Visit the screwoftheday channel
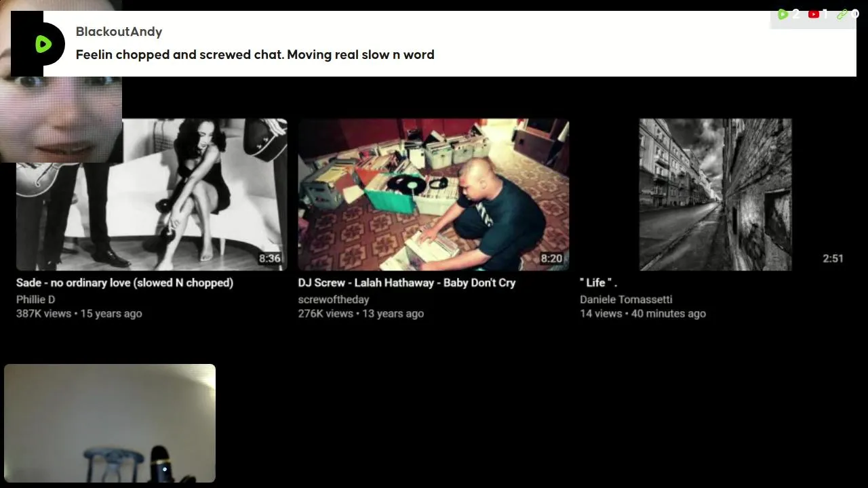 (334, 300)
